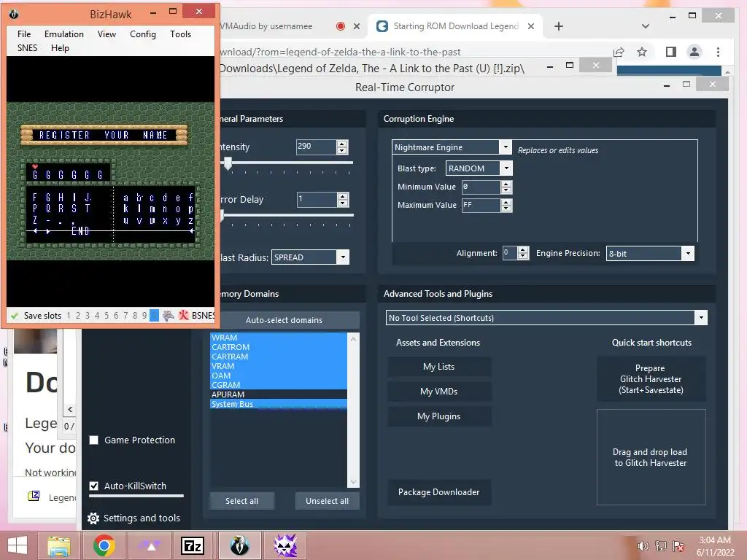
Task: Open the Engine Precision 8-bit dropdown
Action: click(x=688, y=253)
